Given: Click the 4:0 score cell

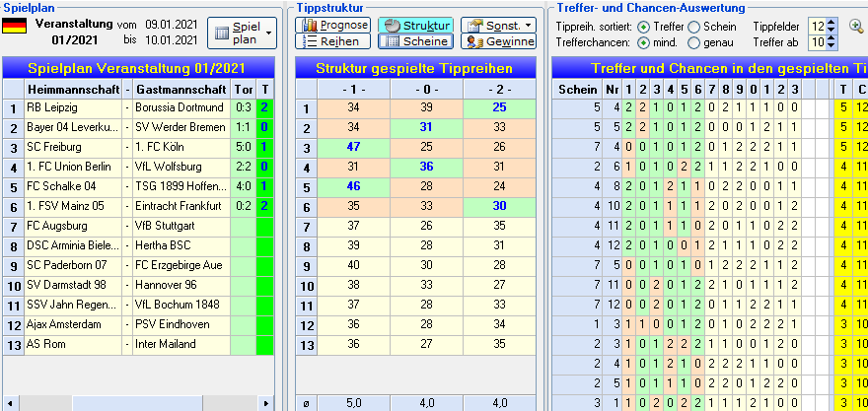Looking at the screenshot, I should (x=243, y=186).
